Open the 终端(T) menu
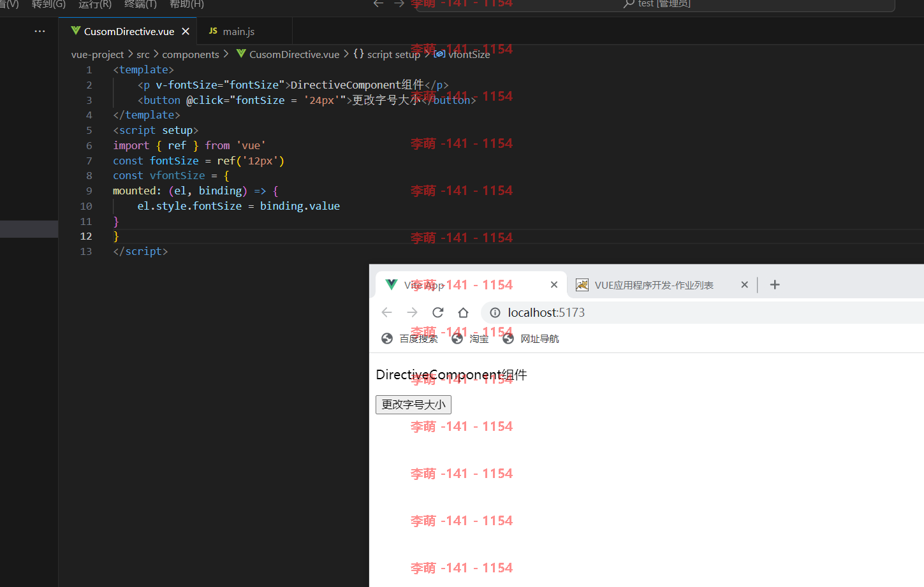This screenshot has width=924, height=587. point(140,4)
